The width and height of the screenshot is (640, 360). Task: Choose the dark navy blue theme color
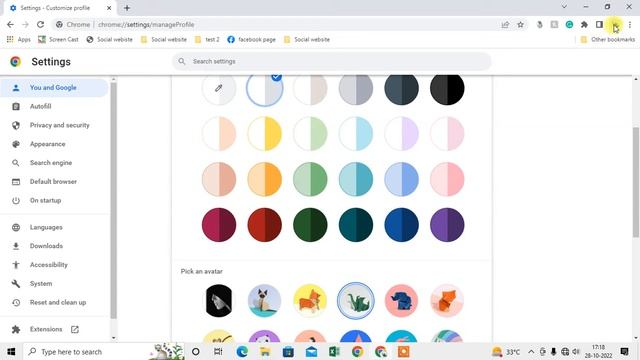401,225
